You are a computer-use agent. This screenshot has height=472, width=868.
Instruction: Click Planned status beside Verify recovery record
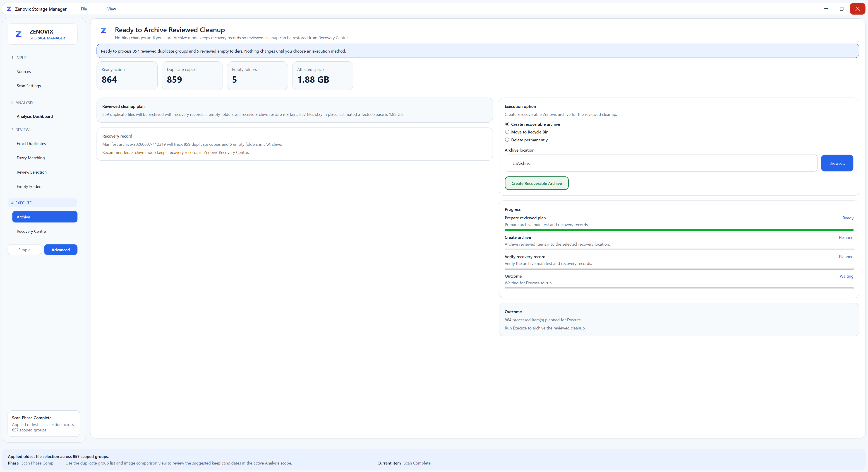click(x=846, y=257)
